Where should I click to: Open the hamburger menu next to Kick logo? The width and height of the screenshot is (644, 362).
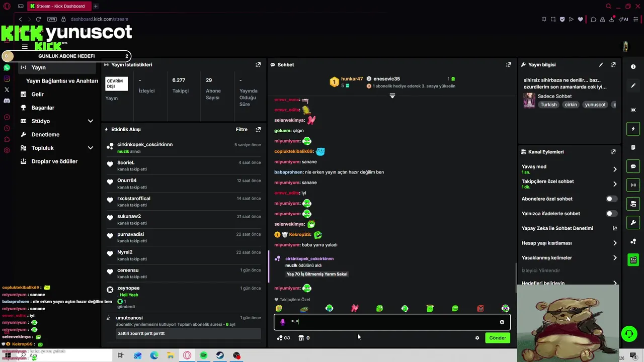point(25,47)
